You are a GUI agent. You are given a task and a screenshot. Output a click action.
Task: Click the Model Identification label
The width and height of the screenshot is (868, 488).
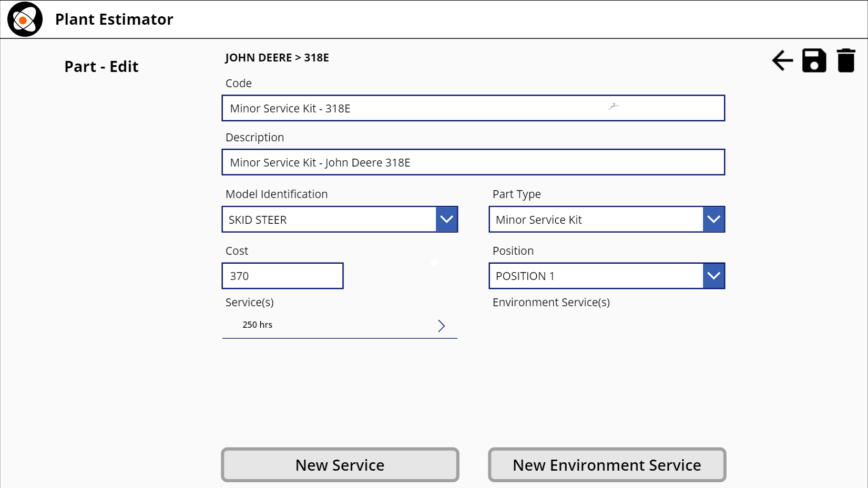tap(277, 194)
